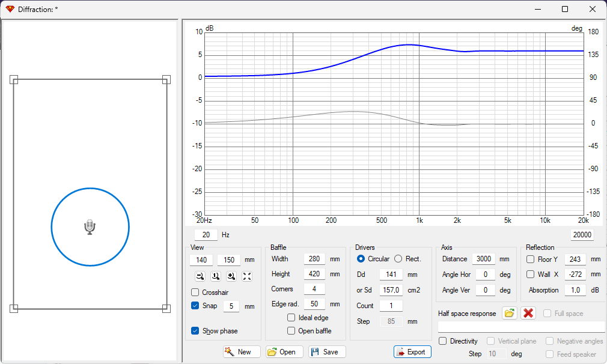Edit the axis Distance field
The height and width of the screenshot is (364, 607).
[x=484, y=259]
